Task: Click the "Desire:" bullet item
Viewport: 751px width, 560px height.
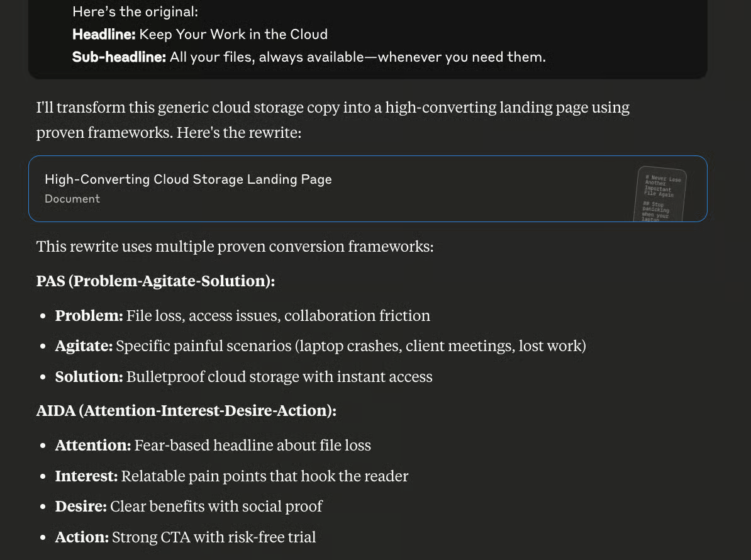Action: 189,507
